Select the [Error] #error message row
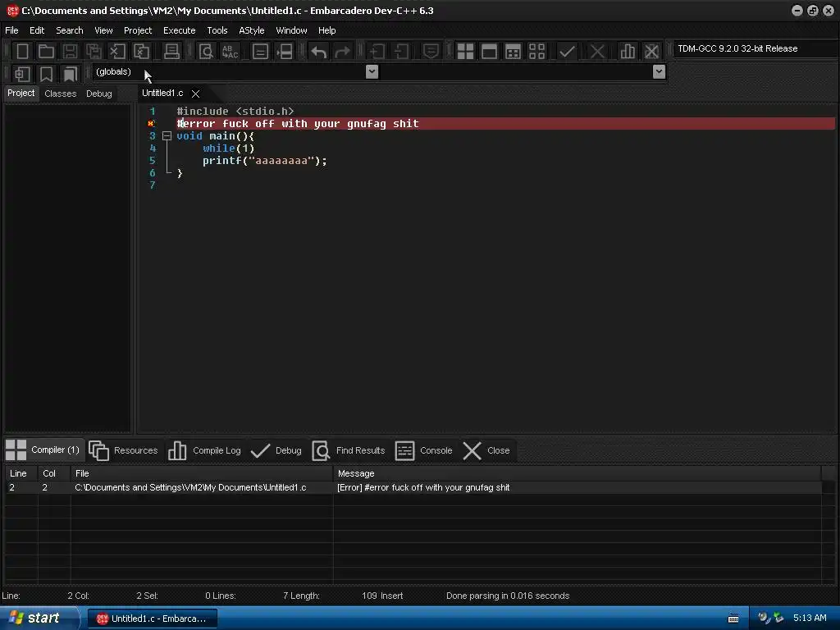This screenshot has height=630, width=840. 413,487
